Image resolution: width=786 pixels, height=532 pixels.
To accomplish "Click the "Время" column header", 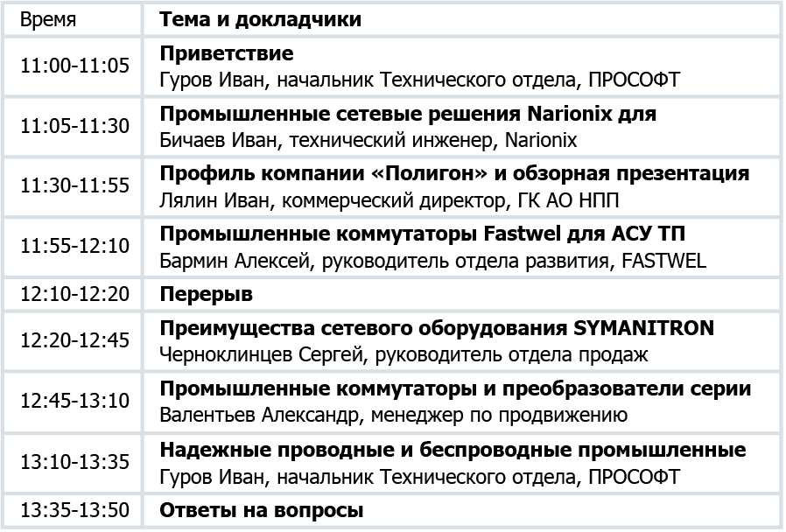I will 48,19.
